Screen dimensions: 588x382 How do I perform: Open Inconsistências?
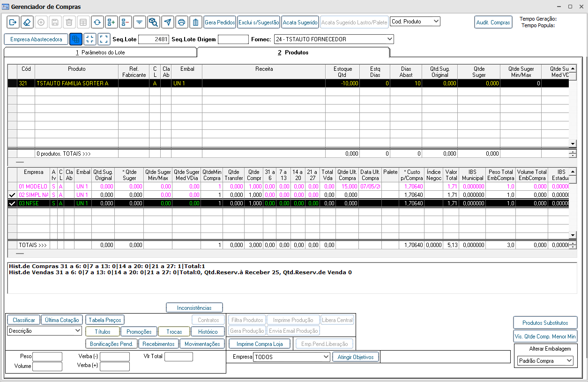(x=194, y=308)
